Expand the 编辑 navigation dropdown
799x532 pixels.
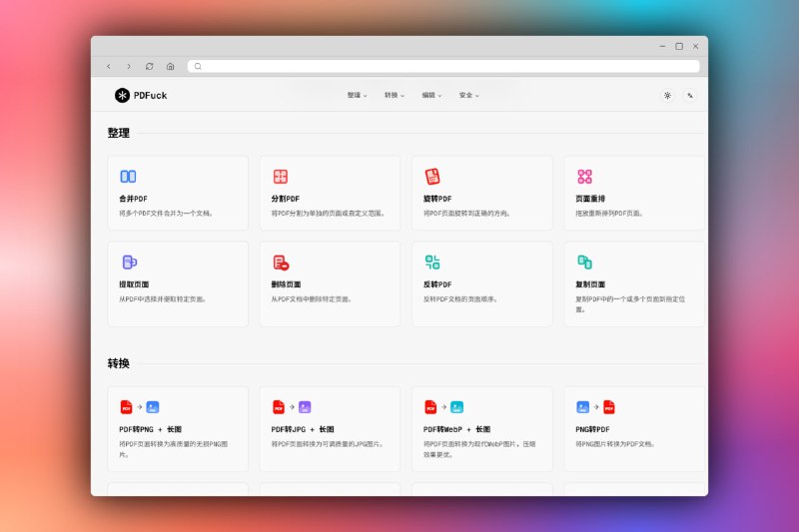(431, 95)
